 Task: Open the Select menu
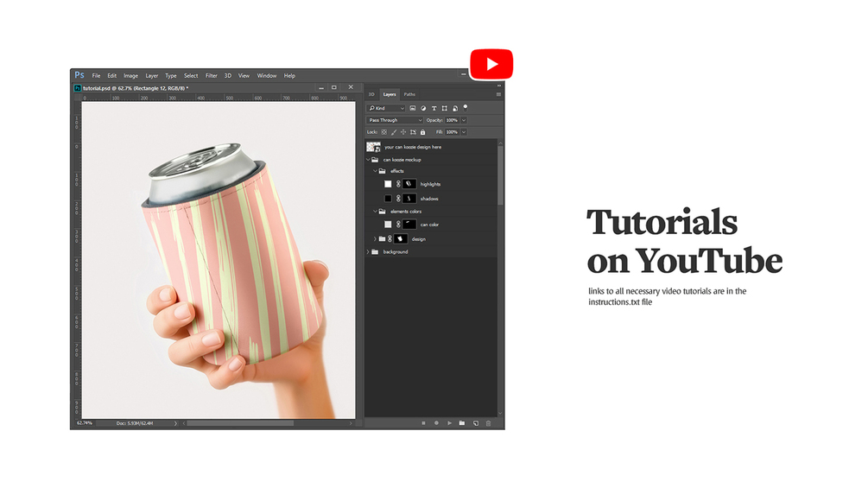[x=191, y=76]
